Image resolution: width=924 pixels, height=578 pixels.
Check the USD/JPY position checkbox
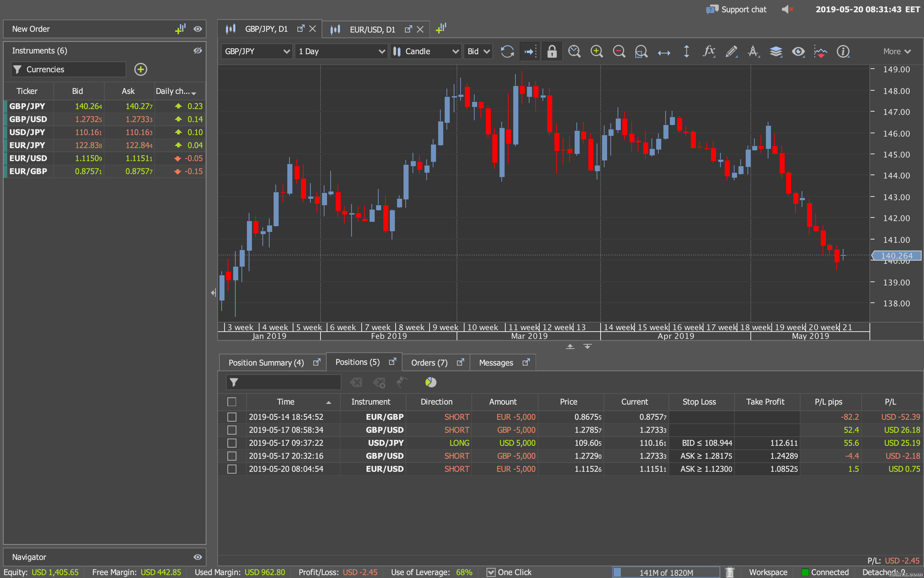point(231,443)
